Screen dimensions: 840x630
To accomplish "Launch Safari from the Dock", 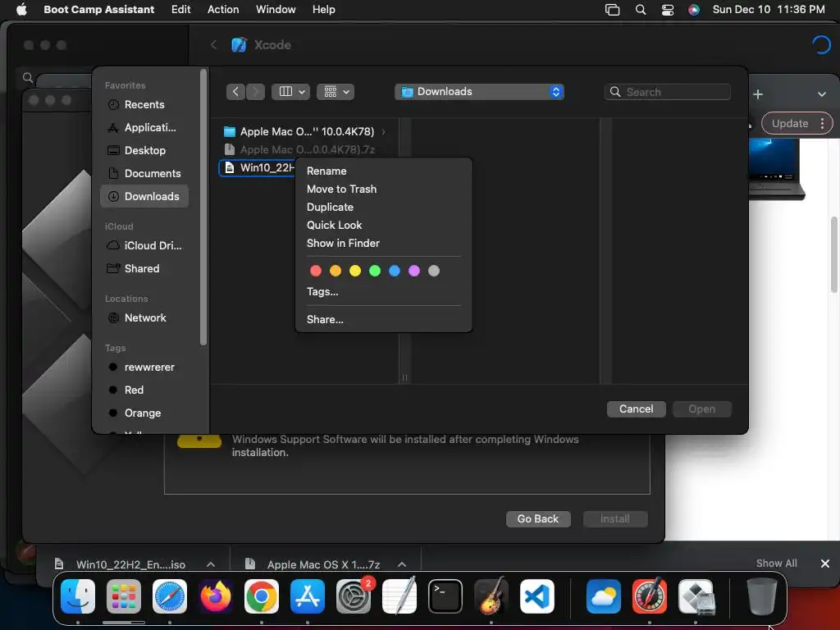I will pos(170,596).
